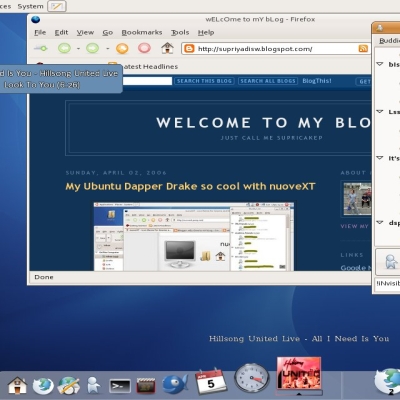Open the Back history dropdown arrow
400x400 pixels.
pyautogui.click(x=78, y=49)
